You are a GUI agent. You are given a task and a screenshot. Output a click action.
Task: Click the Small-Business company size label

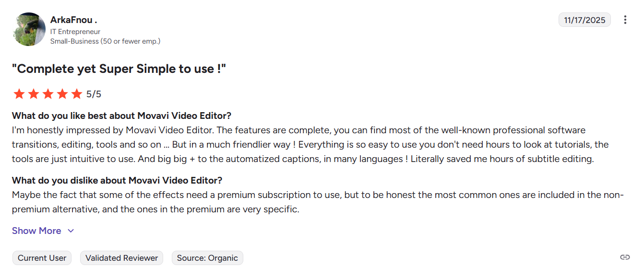click(105, 41)
